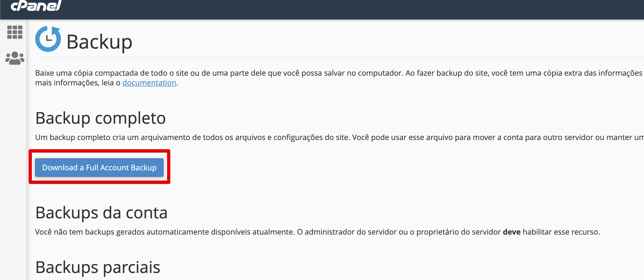Click the sentence starting Um backup completo cria
Screen dimensions: 644x280
coord(189,137)
